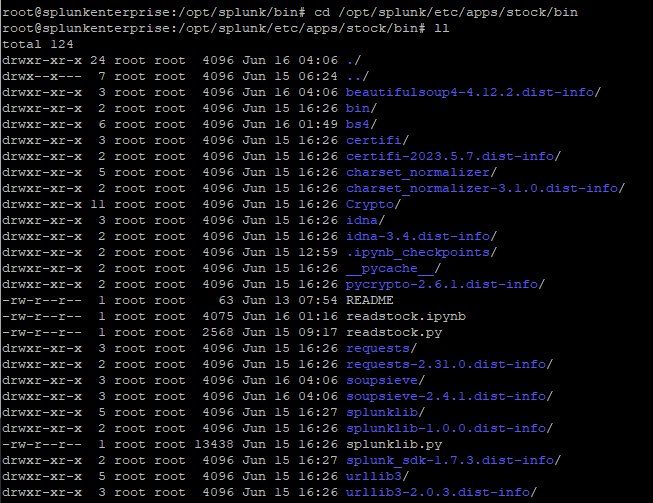Viewport: 653px width, 503px height.
Task: Click certifi-2023.5.7.dist-info directory name
Action: tap(453, 157)
